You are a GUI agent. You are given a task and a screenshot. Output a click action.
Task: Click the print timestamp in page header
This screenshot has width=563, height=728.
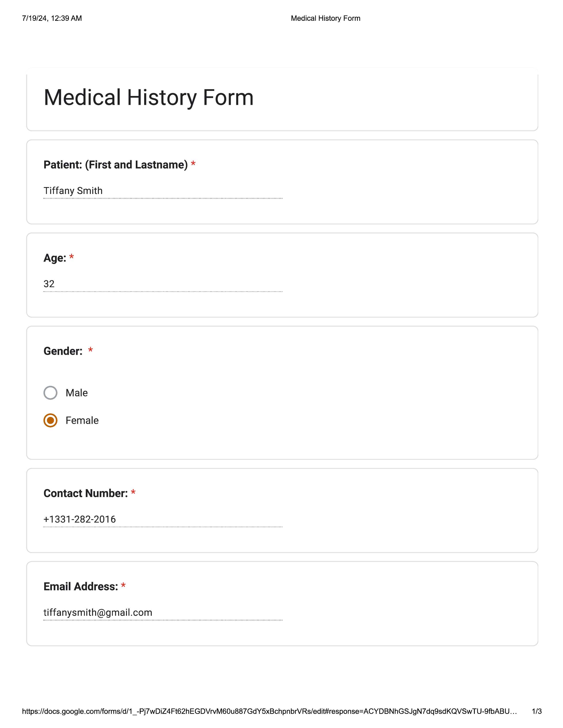pos(52,18)
